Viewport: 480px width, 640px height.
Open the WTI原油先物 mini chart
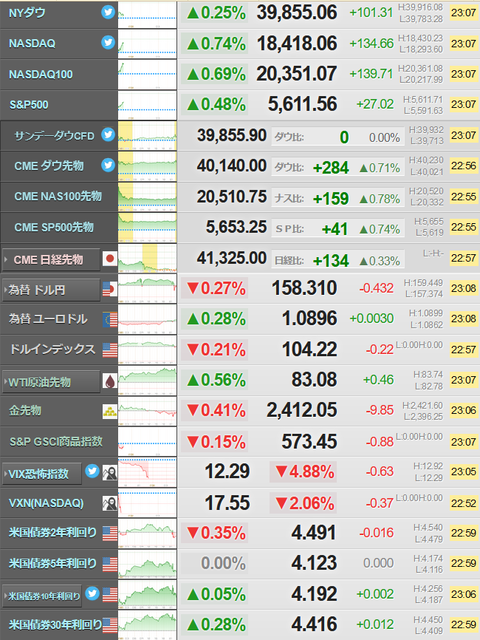tap(147, 381)
